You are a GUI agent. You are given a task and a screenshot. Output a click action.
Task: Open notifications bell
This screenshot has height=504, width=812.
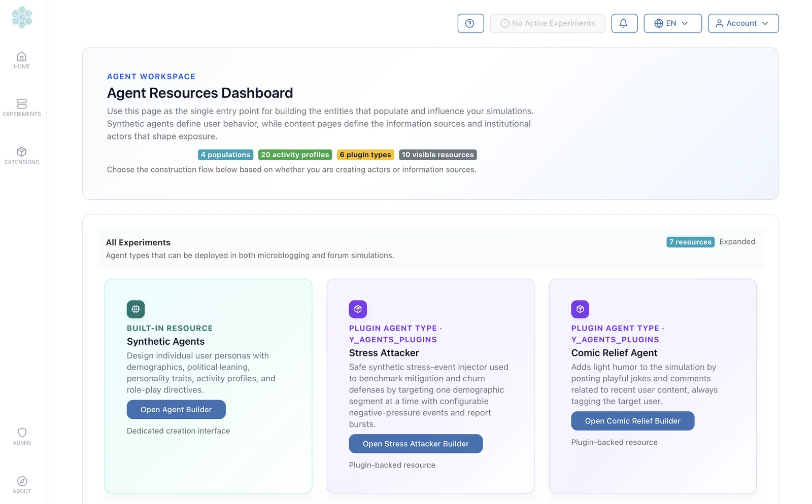click(x=624, y=23)
